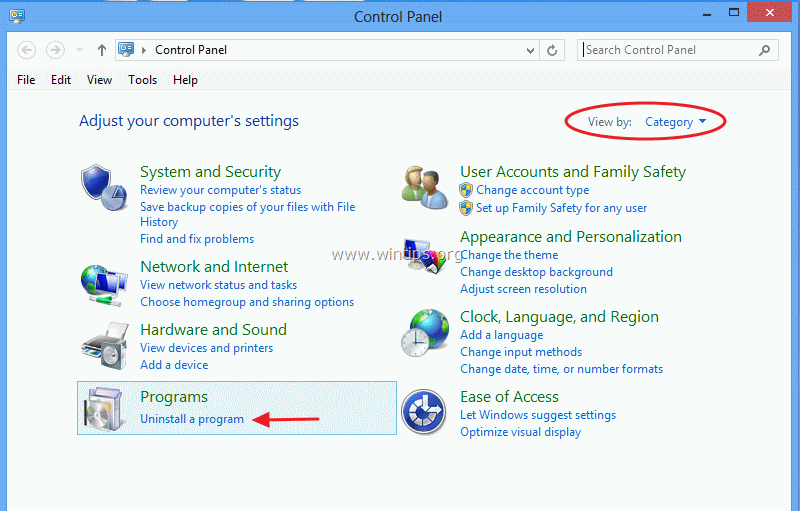Click Choose homegroup and sharing options
Screen dimensions: 800x511
(247, 302)
